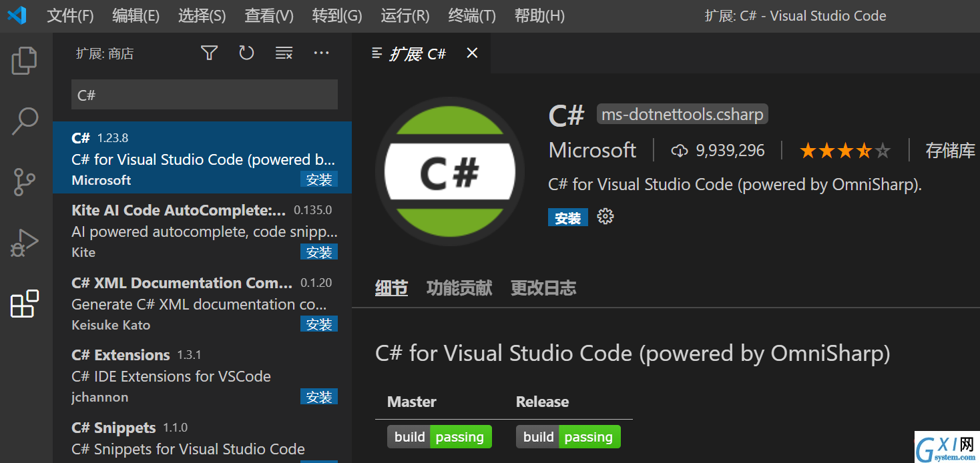The width and height of the screenshot is (980, 463).
Task: Open the 文件(F) menu
Action: pyautogui.click(x=70, y=16)
